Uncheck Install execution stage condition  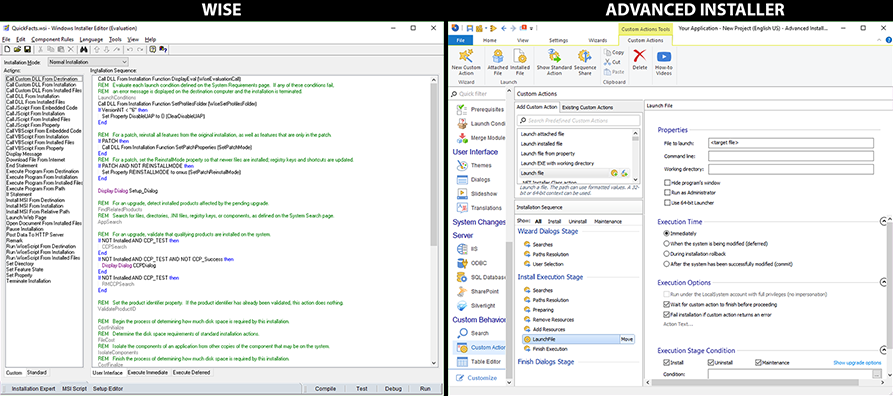click(x=667, y=362)
